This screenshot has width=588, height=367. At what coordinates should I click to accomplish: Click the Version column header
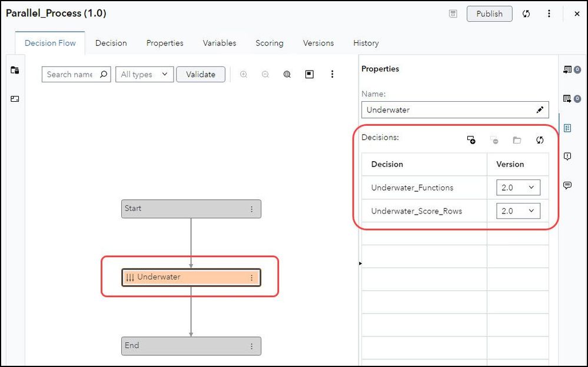coord(518,164)
